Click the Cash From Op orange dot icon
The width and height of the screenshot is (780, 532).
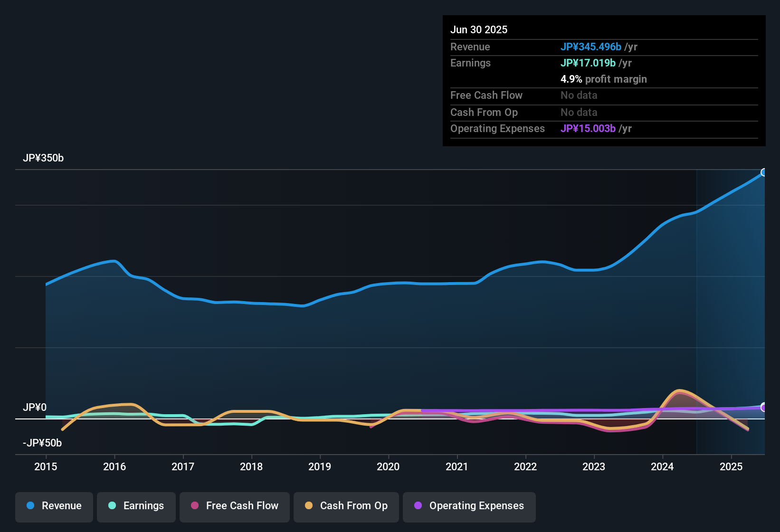pyautogui.click(x=308, y=506)
